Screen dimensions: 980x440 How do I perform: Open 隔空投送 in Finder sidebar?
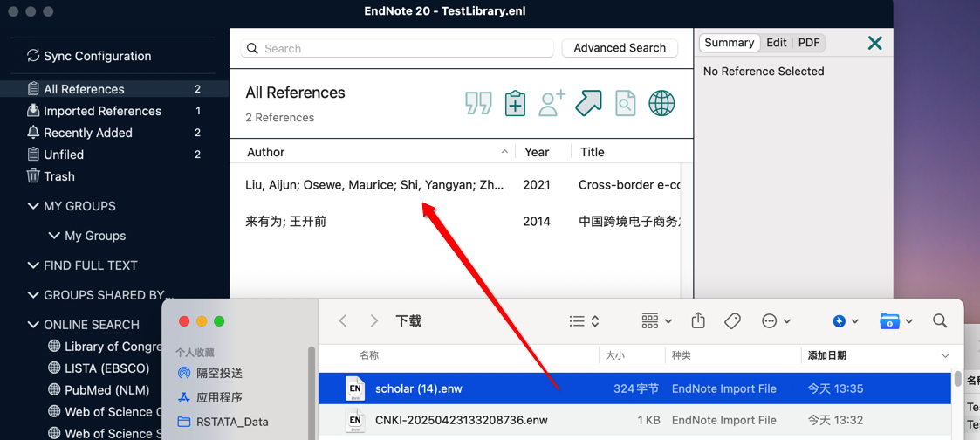coord(210,373)
